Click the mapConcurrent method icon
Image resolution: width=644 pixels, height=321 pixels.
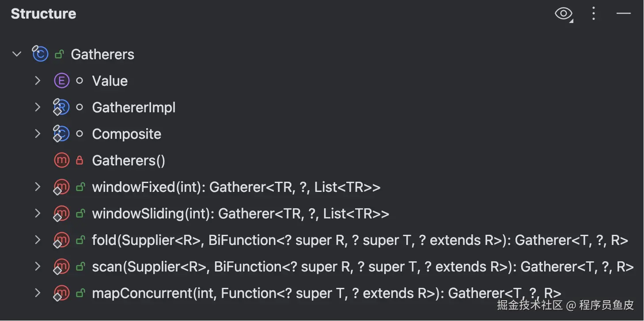[61, 293]
